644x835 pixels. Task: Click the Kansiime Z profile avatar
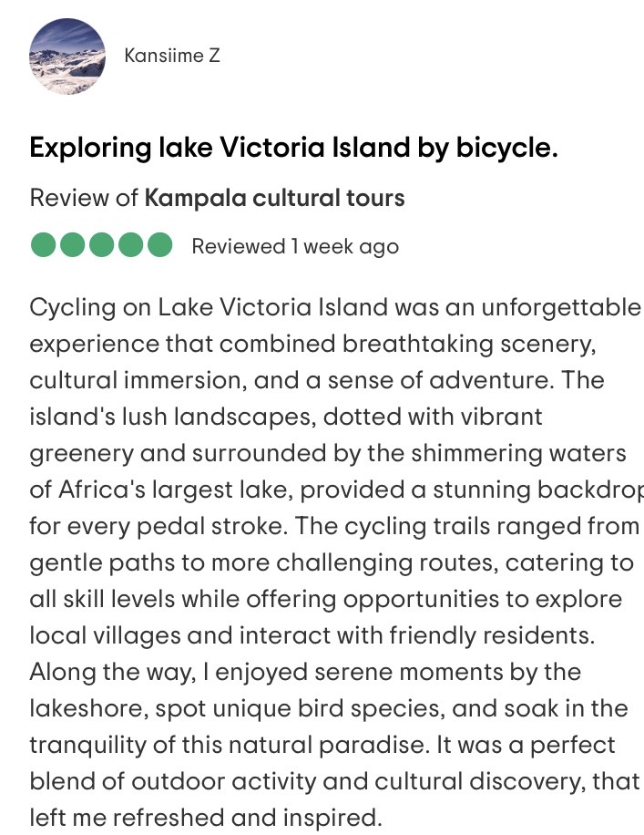point(67,57)
